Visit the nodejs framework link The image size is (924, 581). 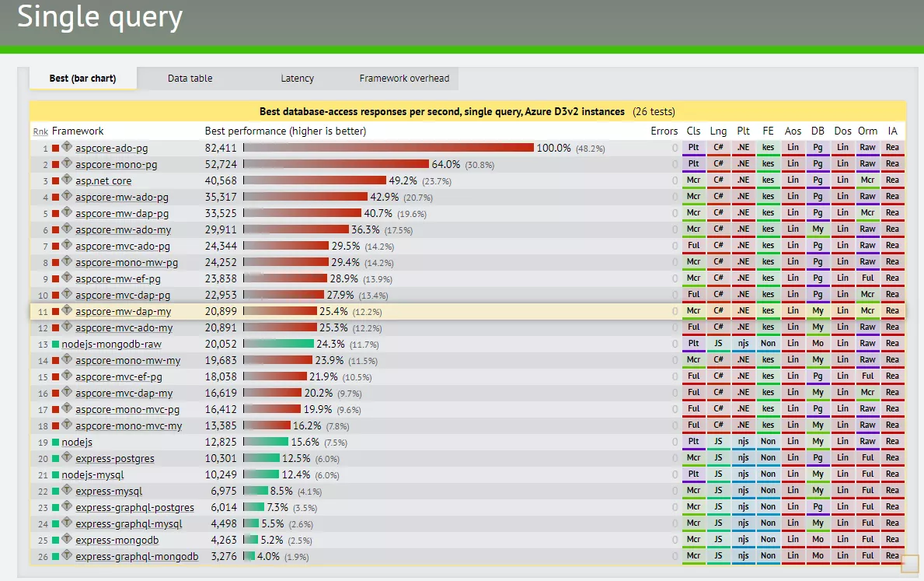click(77, 442)
